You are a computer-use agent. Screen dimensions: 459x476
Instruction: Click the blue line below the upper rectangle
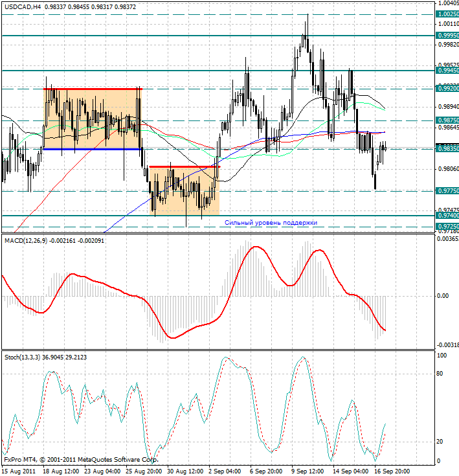tap(92, 149)
